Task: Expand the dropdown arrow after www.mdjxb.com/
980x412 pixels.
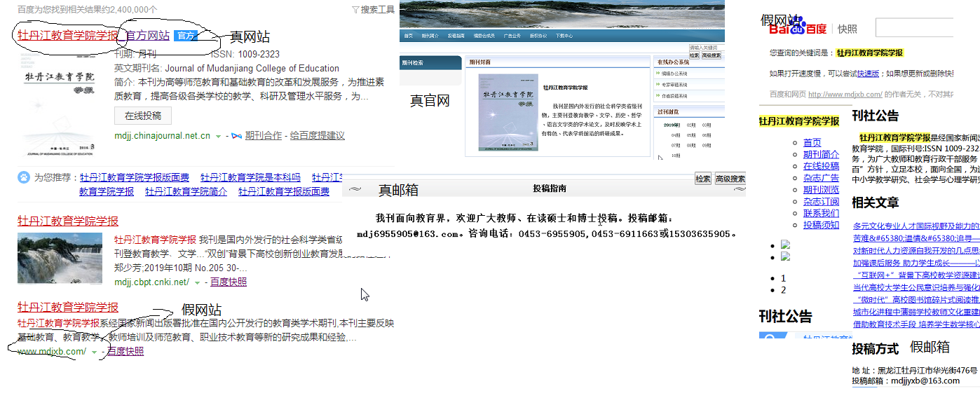Action: pos(94,352)
